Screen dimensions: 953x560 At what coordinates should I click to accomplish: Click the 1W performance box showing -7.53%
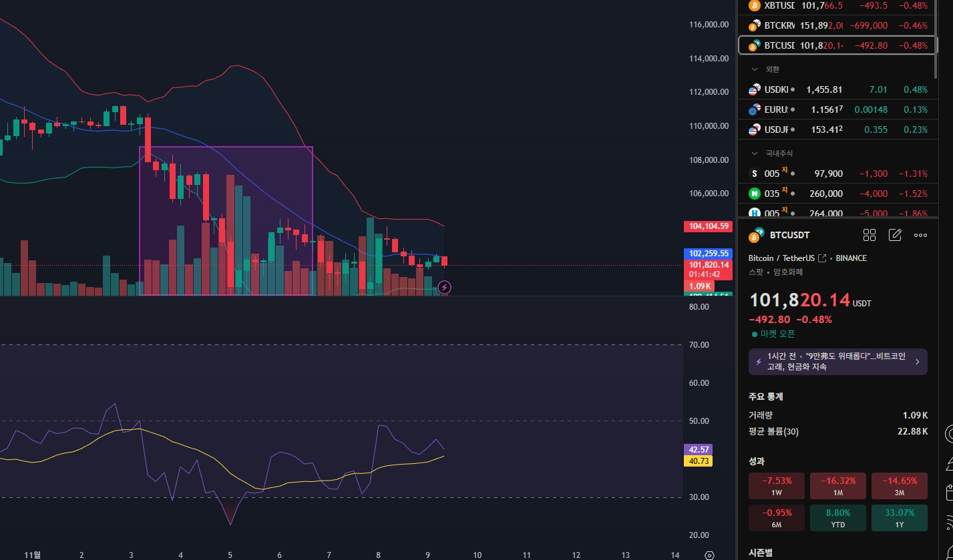pos(776,486)
